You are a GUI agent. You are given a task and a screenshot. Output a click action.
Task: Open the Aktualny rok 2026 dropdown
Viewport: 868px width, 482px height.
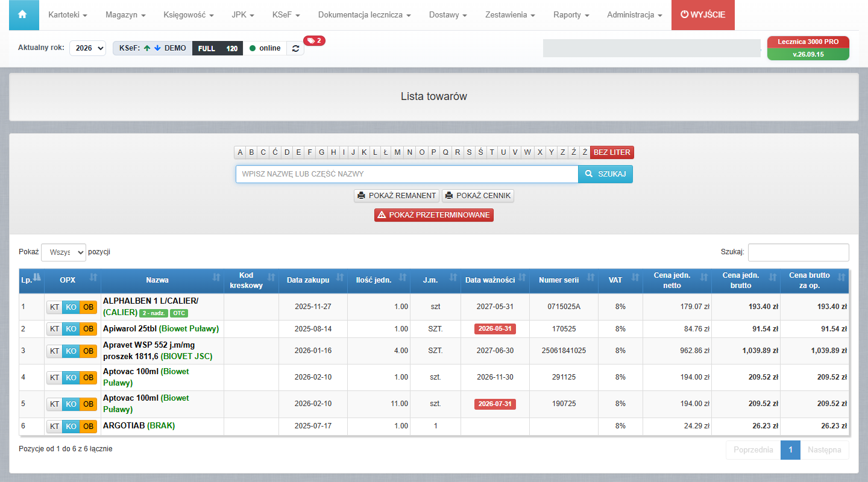[88, 48]
